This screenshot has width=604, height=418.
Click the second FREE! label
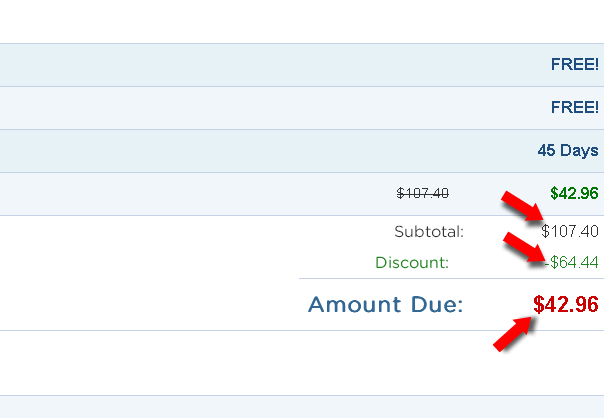[x=574, y=107]
